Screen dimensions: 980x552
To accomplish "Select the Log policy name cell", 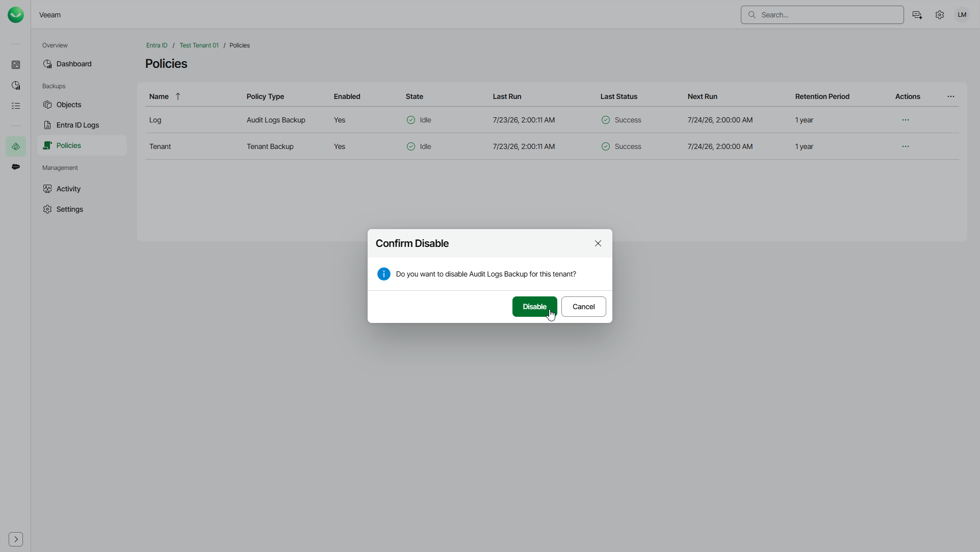I will point(155,120).
